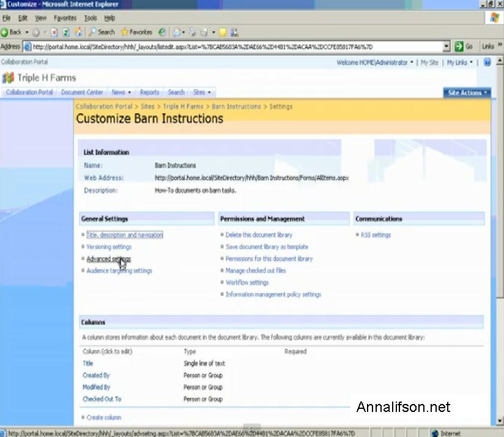Click the Print toolbar icon
Screen dimensions: 504x437
[192, 32]
